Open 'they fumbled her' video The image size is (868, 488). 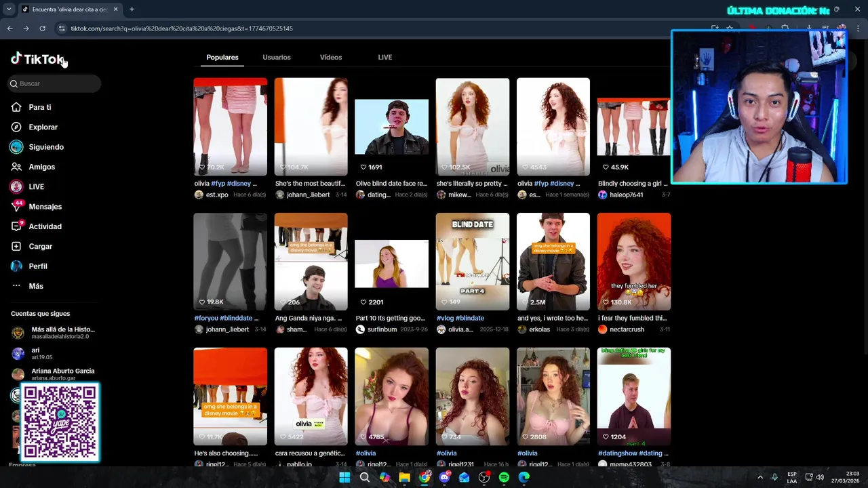tap(634, 262)
